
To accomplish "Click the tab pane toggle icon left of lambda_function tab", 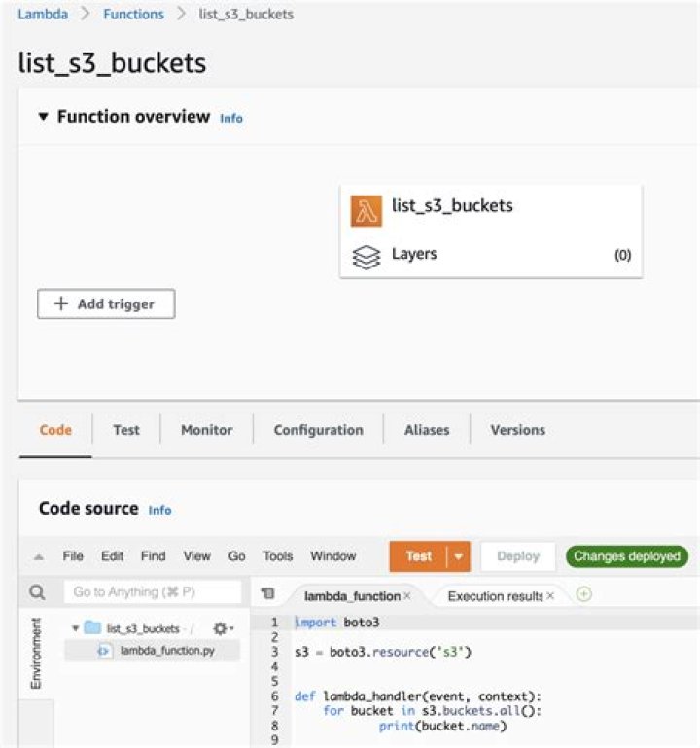I will (268, 593).
